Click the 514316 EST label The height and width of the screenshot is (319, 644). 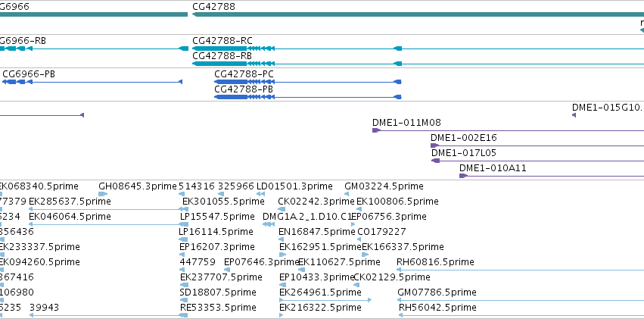[x=197, y=186]
